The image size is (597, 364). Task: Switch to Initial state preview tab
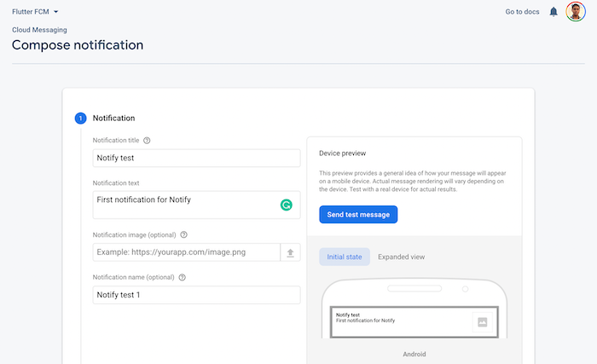(x=345, y=257)
